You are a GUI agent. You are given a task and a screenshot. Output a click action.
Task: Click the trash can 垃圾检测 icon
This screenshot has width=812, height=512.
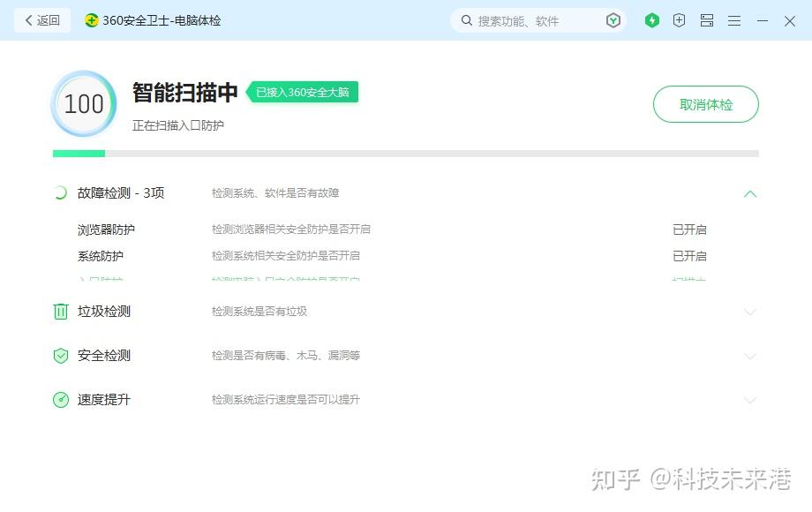(x=61, y=312)
